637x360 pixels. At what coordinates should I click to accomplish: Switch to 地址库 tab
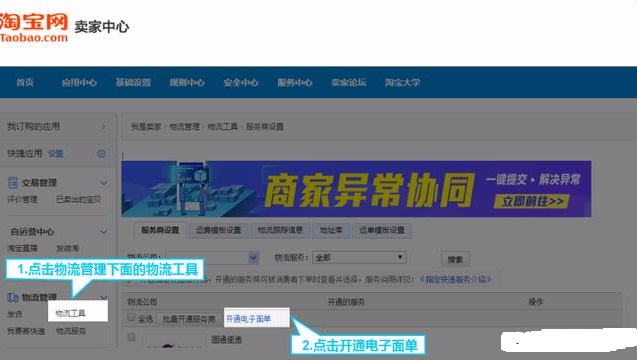[331, 230]
